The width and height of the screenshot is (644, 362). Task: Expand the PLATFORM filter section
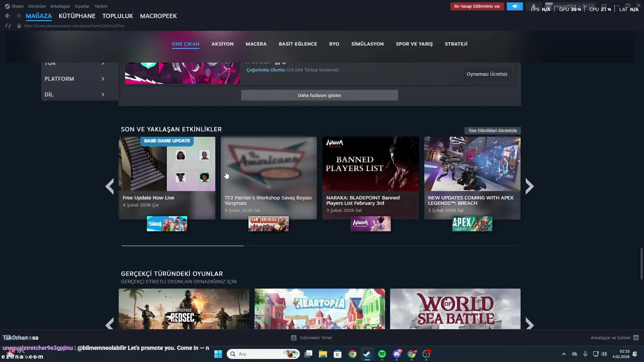(75, 79)
